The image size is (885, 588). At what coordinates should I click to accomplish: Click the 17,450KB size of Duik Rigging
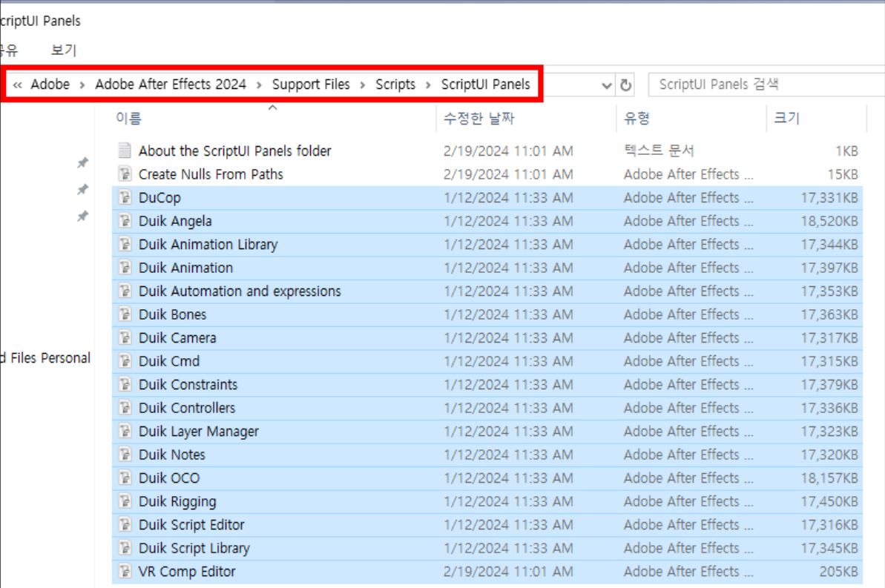[x=829, y=502]
